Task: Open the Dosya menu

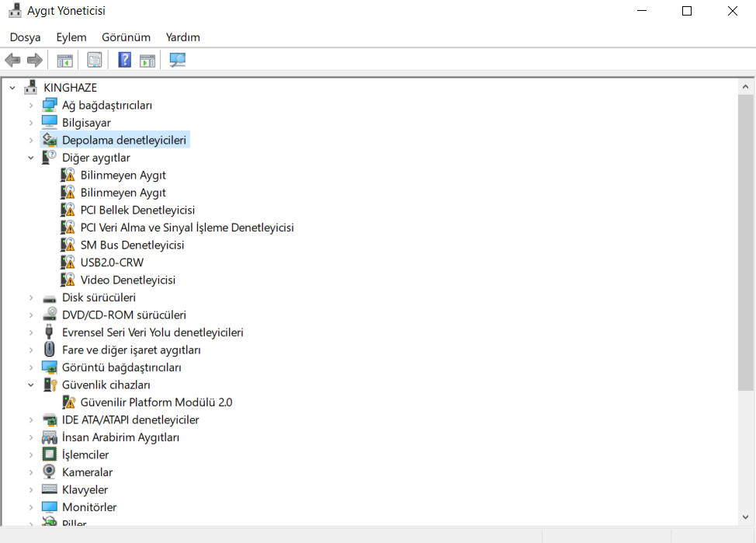Action: point(25,37)
